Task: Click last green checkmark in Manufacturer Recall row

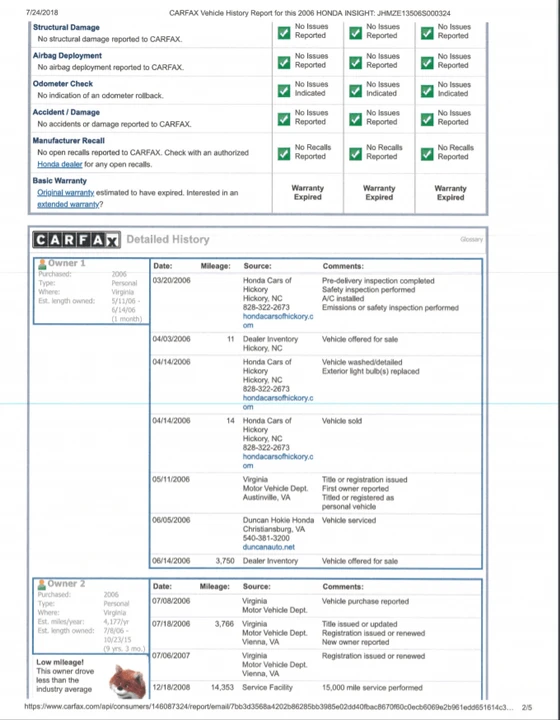Action: point(427,154)
